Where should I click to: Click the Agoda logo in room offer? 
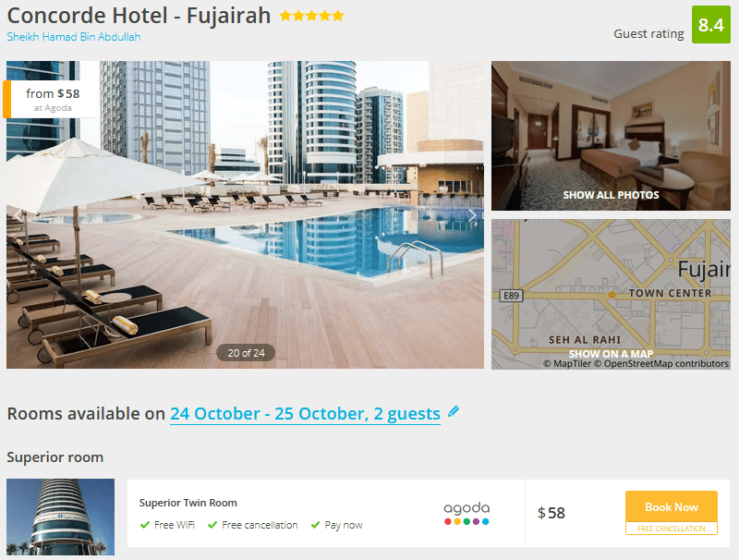(466, 514)
